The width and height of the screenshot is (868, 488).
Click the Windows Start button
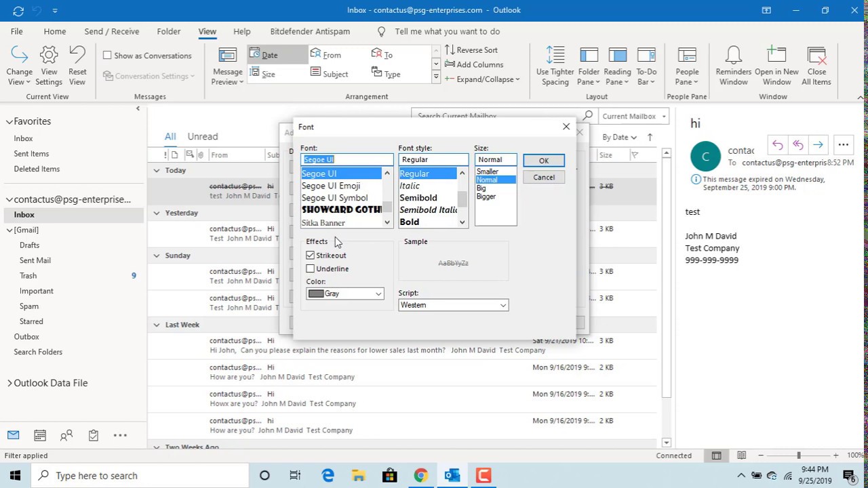[15, 475]
